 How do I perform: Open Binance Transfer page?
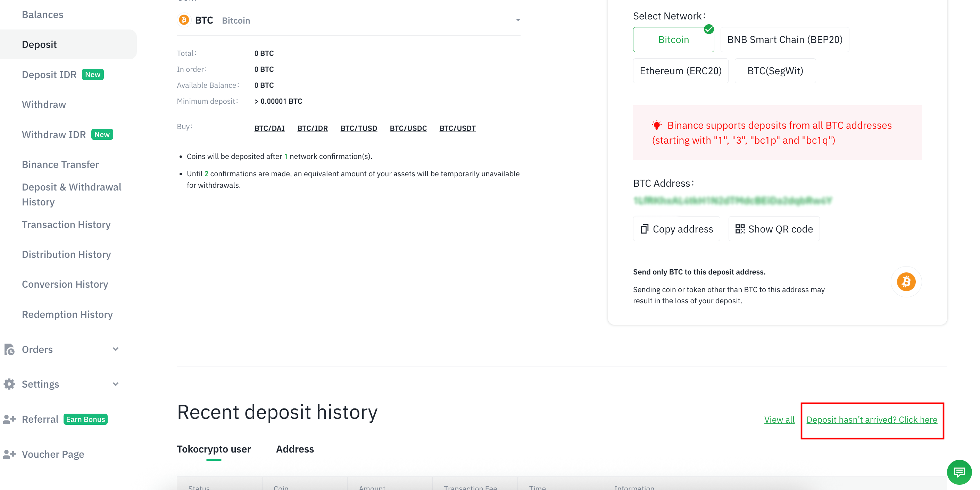(60, 164)
